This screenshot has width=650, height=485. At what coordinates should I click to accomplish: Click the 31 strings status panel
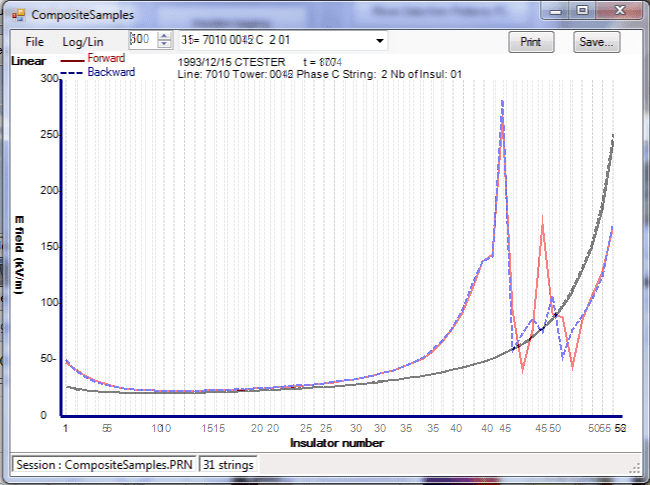(x=229, y=465)
